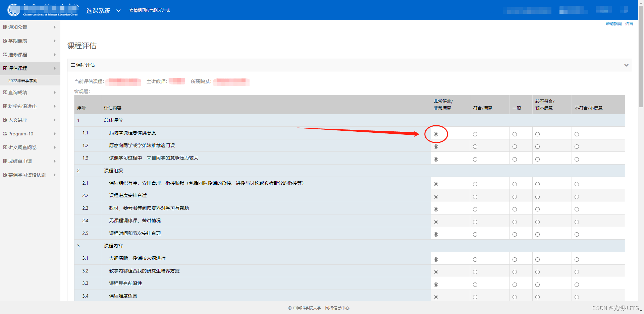Click the 语言 language link

coord(629,24)
